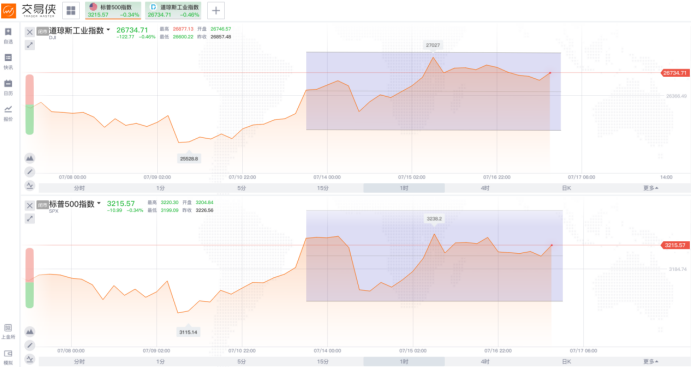
Task: Close the 道琼斯工业指数 chart panel
Action: tap(30, 32)
